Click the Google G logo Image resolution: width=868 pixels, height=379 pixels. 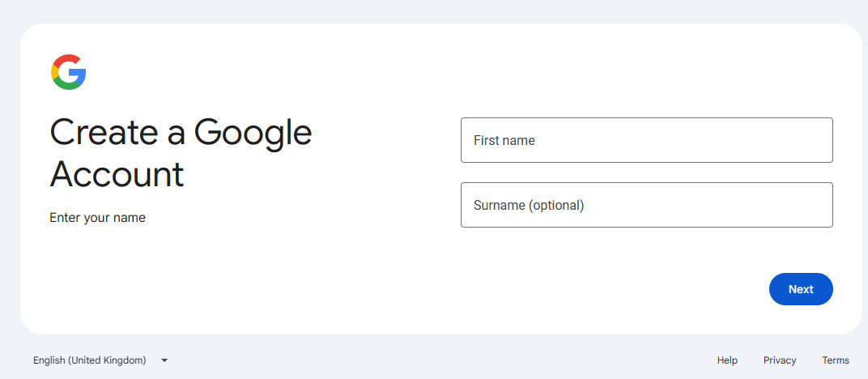69,72
